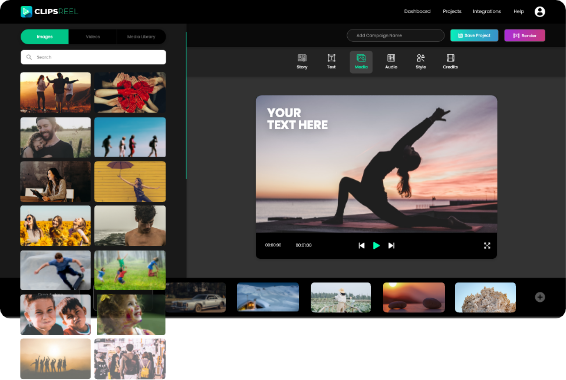
Task: Select the two smiling boys image
Action: (x=56, y=314)
